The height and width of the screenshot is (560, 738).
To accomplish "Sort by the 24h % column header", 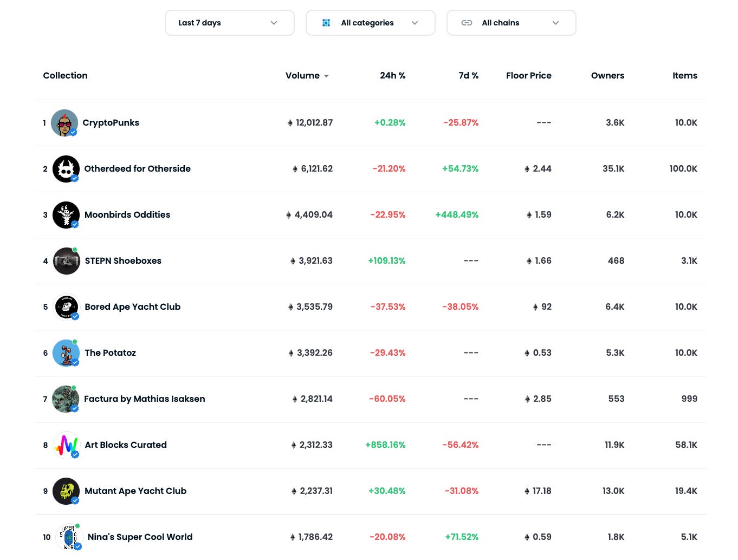I will (392, 76).
